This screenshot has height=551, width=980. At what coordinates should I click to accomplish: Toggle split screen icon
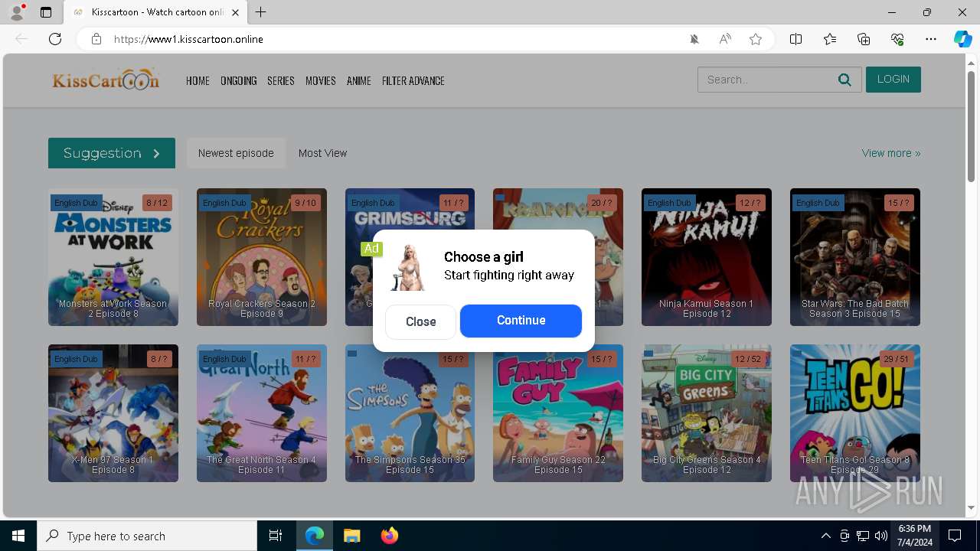point(796,39)
